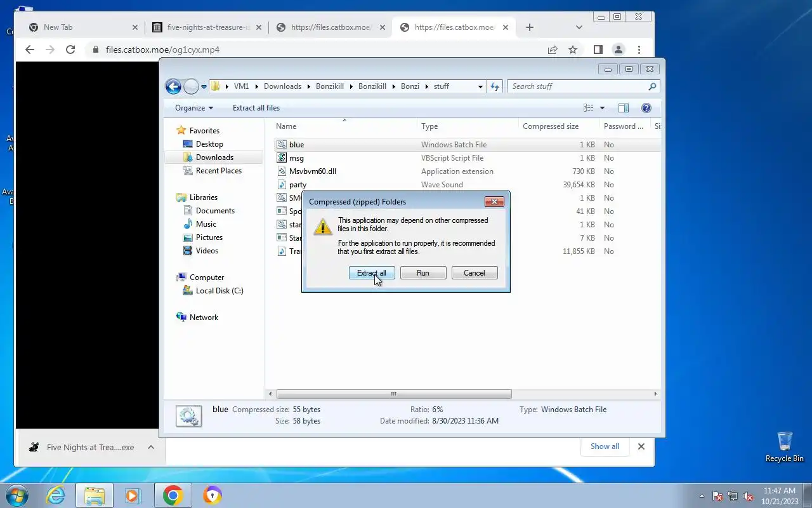Switch to the third Chrome tab (files.catbox.moe)
This screenshot has height=508, width=812.
pyautogui.click(x=331, y=27)
